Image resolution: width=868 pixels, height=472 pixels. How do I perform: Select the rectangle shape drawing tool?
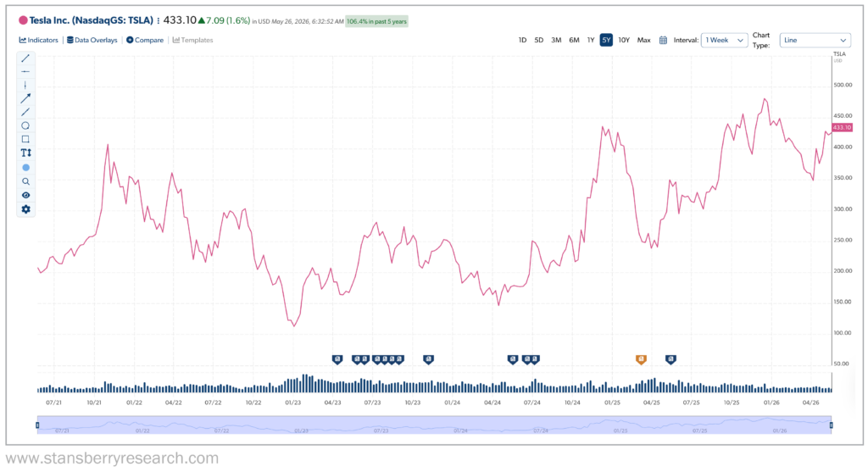[25, 140]
